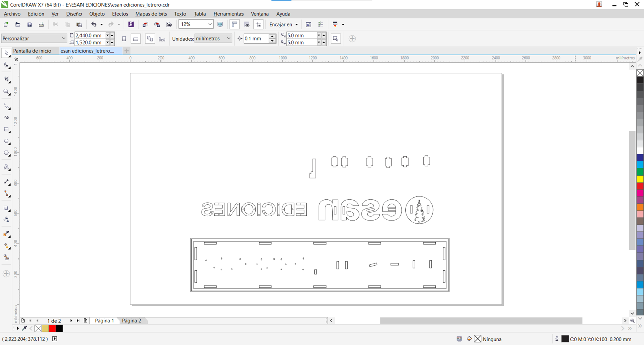Select the Polygon tool
This screenshot has width=644, height=345.
point(6,153)
